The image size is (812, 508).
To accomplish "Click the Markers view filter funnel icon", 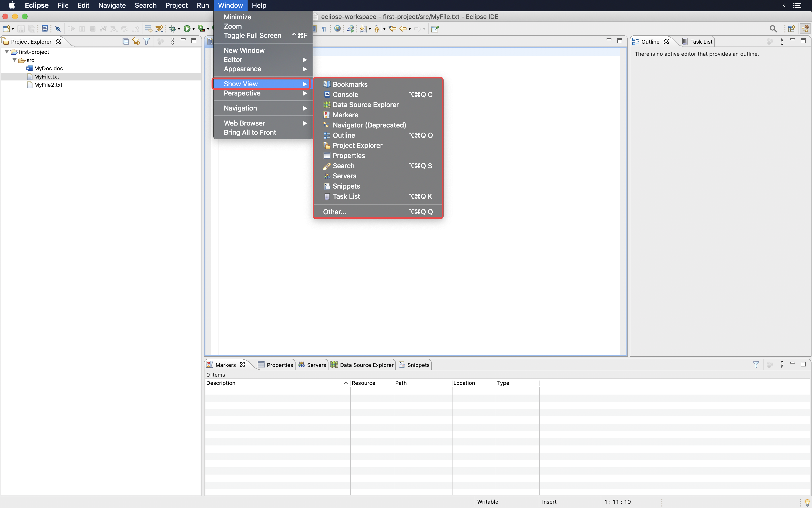I will 756,365.
